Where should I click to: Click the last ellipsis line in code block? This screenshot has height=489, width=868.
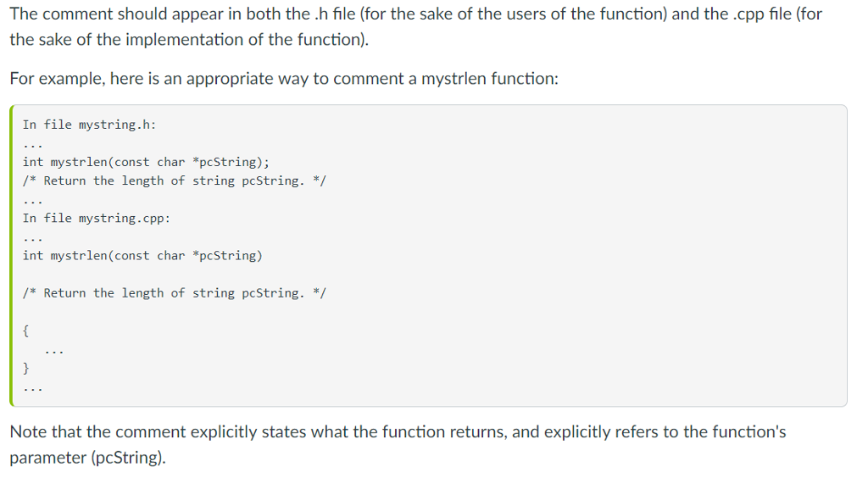click(33, 389)
